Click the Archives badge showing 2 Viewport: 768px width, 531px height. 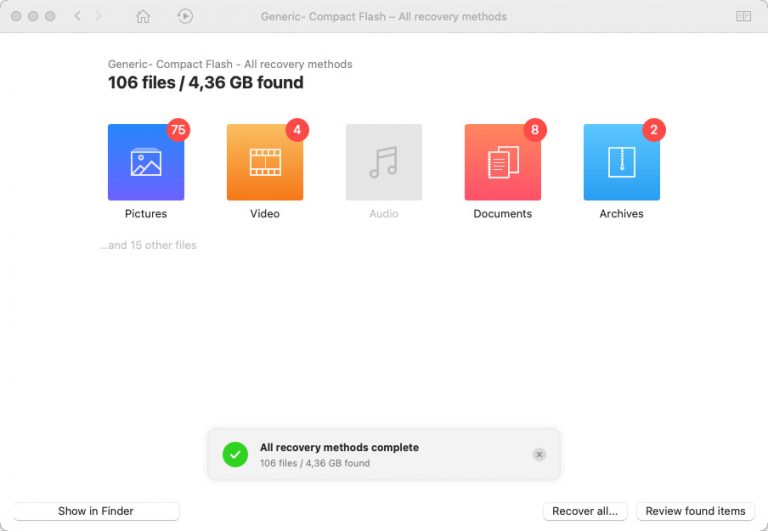tap(654, 130)
